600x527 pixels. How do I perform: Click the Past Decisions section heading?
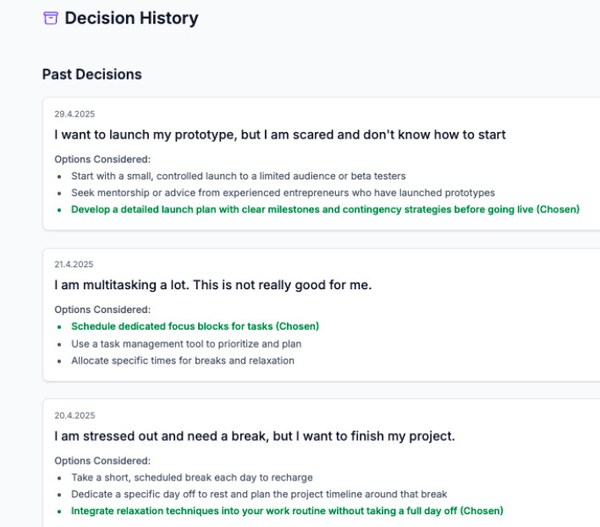tap(92, 74)
